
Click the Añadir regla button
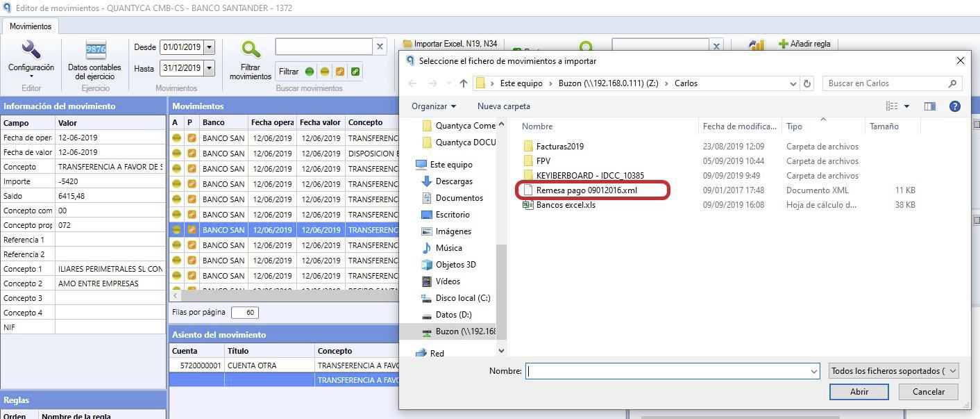click(805, 44)
